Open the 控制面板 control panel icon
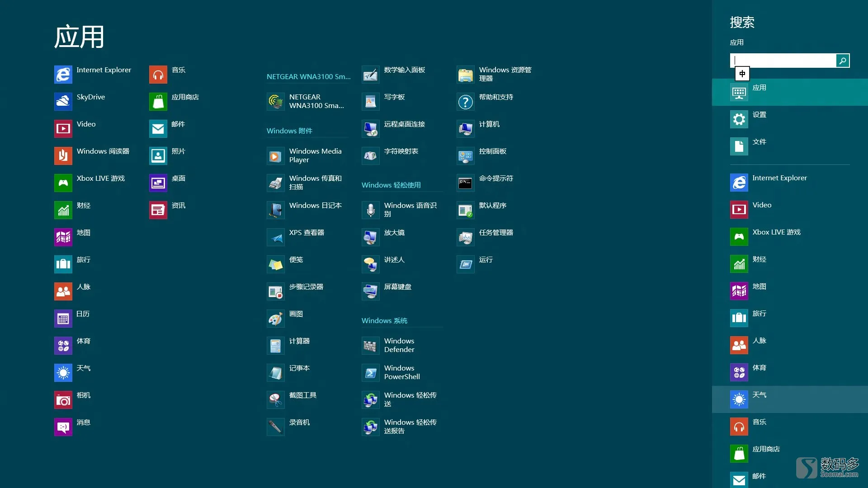 click(x=466, y=156)
